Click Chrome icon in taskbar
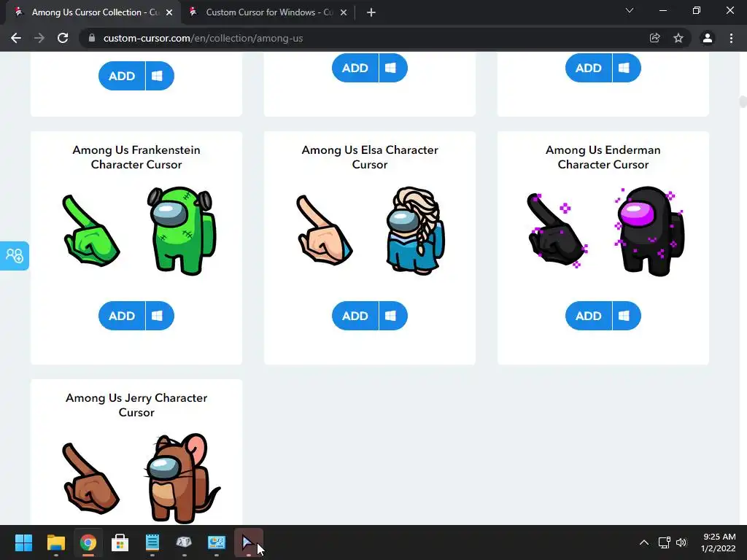747x560 pixels. coord(88,542)
